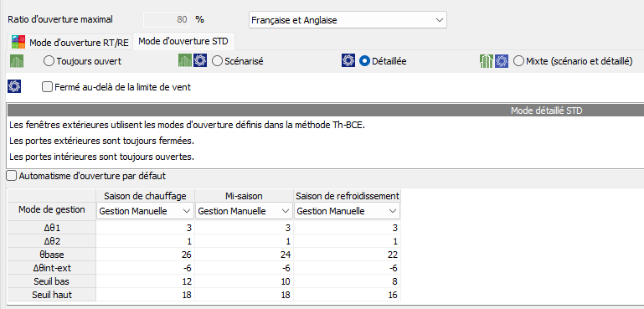Click Seuil haut value under Mi-saison
The width and height of the screenshot is (644, 309).
click(244, 295)
